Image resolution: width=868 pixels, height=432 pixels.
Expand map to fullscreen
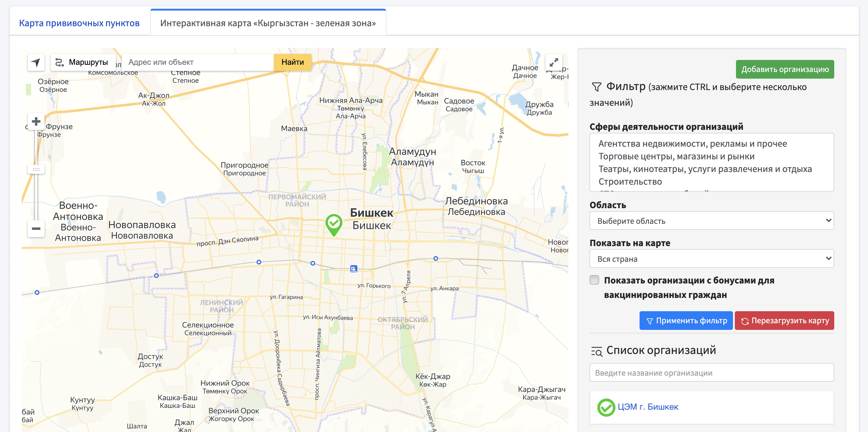click(554, 62)
